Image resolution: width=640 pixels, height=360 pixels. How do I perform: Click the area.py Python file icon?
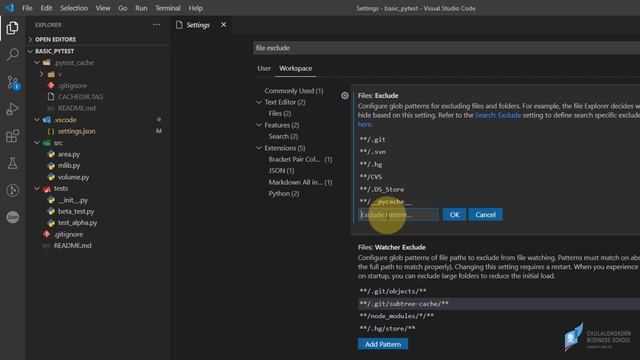pyautogui.click(x=51, y=154)
